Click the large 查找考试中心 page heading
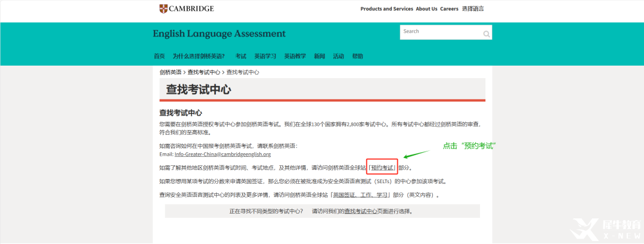Screen dimensions: 644x244 [199, 89]
